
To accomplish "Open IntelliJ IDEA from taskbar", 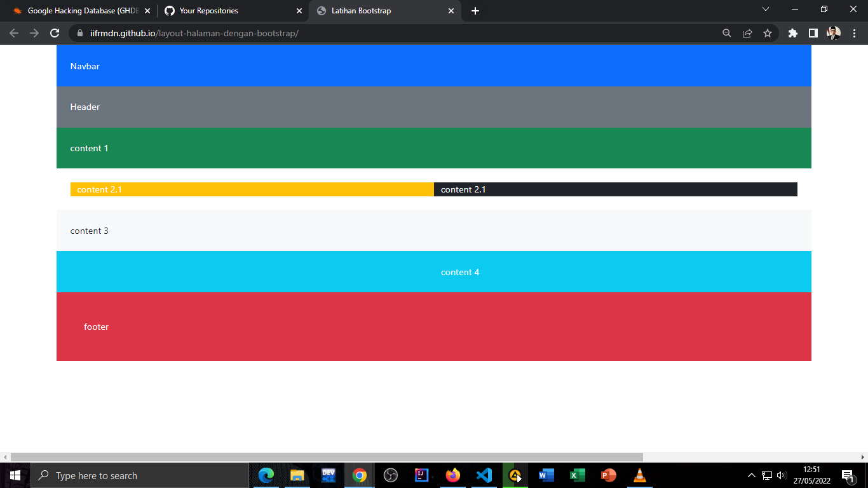I will coord(422,475).
